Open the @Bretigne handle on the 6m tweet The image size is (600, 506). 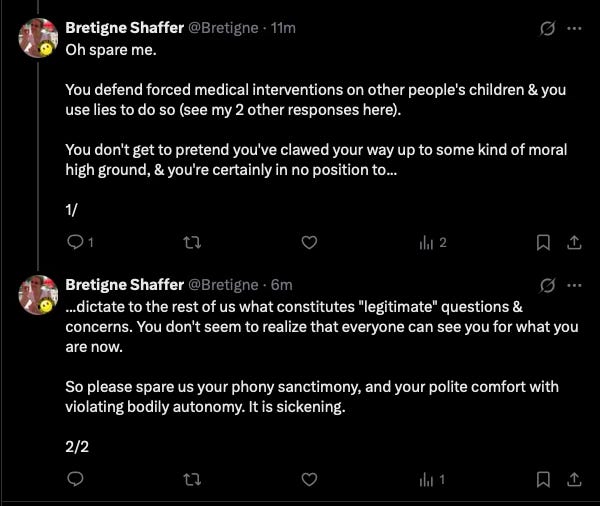click(223, 285)
